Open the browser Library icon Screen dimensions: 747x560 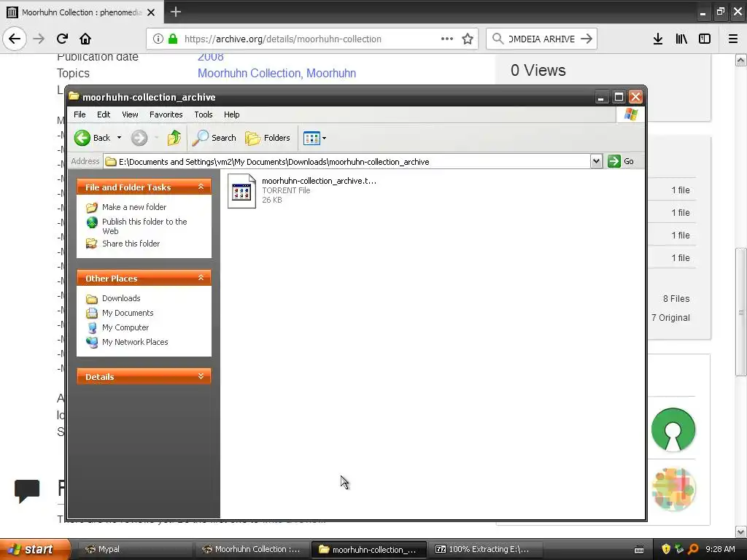pos(681,39)
